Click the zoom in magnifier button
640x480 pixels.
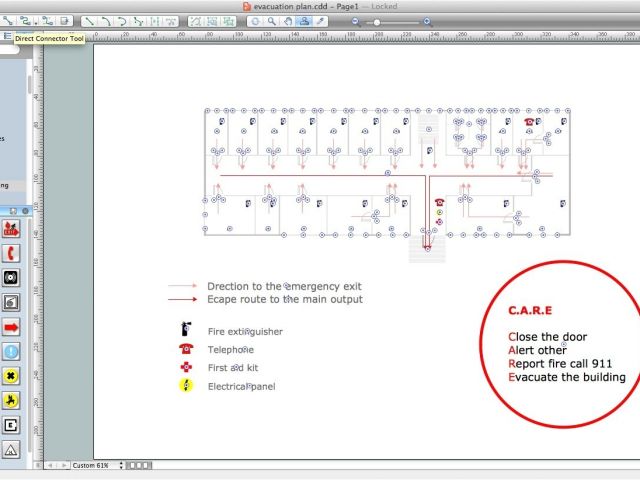427,21
